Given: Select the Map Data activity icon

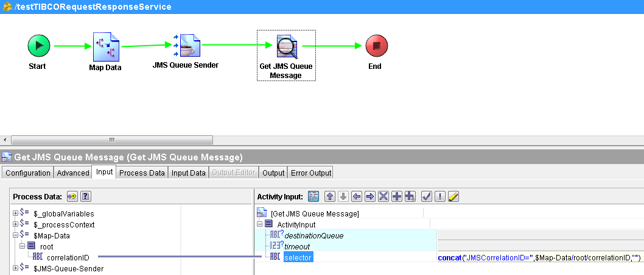Looking at the screenshot, I should (106, 46).
